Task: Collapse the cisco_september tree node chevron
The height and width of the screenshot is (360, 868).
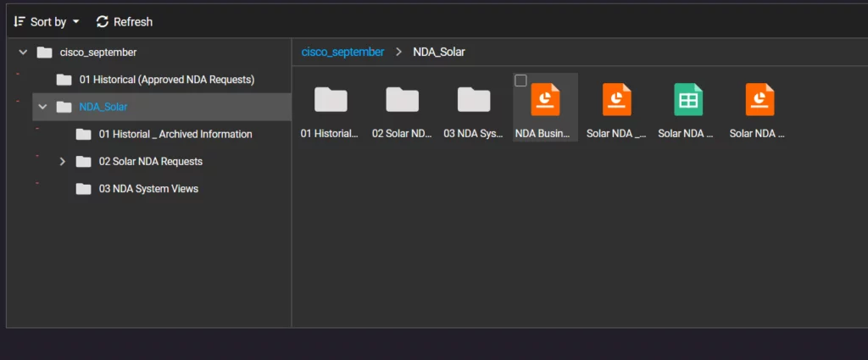Action: pos(23,52)
